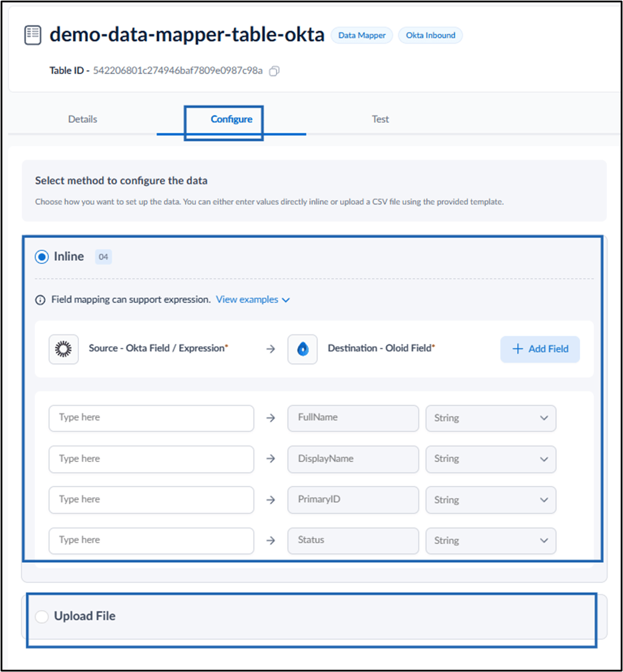
Task: Switch to the Test tab
Action: click(x=380, y=119)
